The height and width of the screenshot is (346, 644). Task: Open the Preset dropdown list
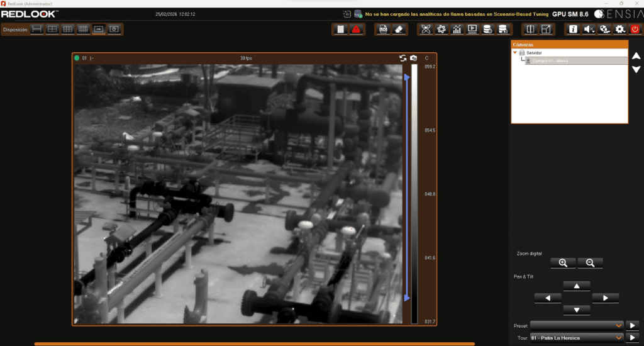click(576, 325)
